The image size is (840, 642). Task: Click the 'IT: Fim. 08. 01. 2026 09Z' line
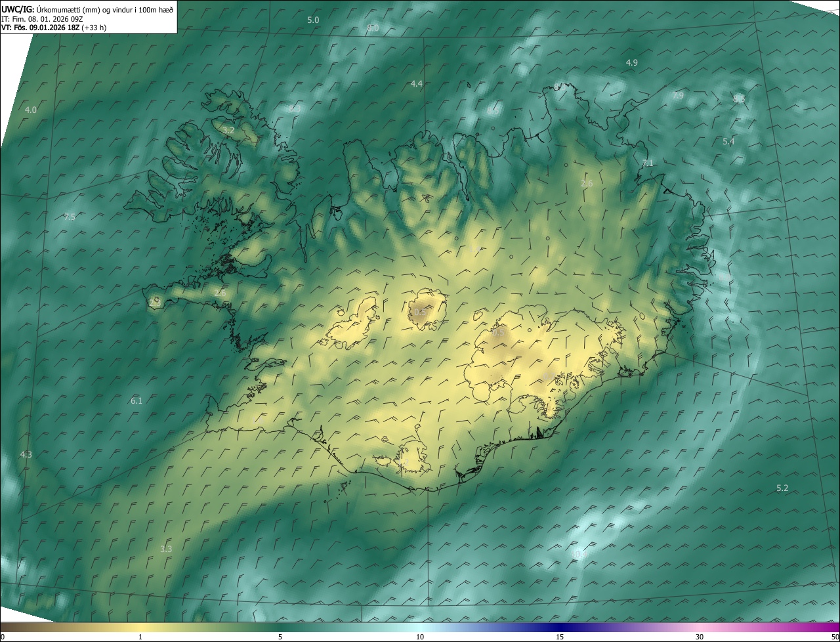coord(42,19)
